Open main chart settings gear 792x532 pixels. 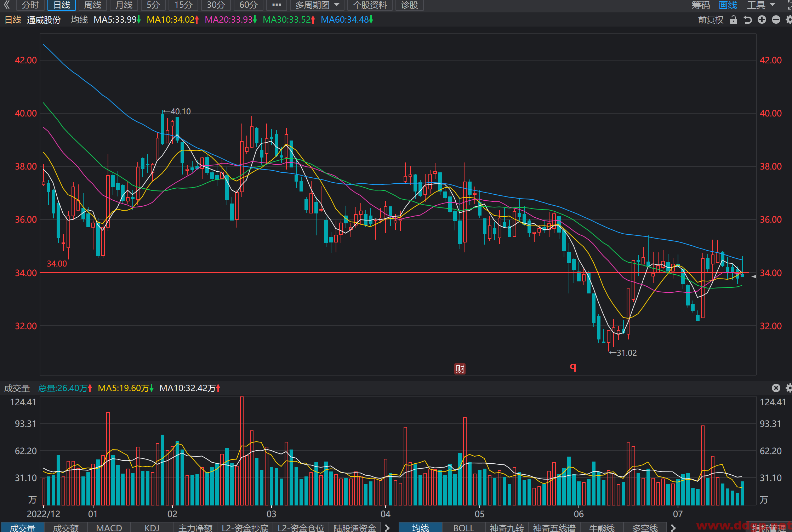click(789, 20)
